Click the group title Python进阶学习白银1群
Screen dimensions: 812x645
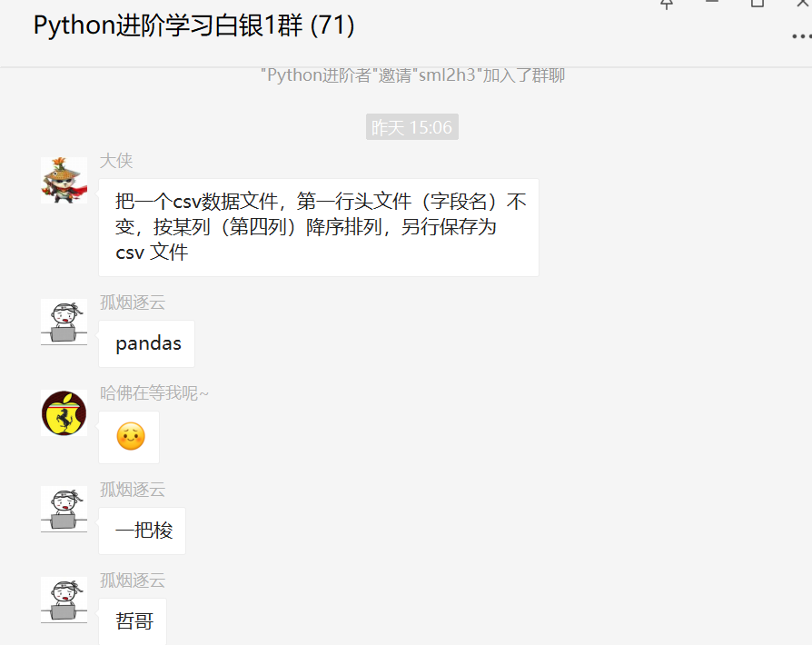(x=193, y=25)
